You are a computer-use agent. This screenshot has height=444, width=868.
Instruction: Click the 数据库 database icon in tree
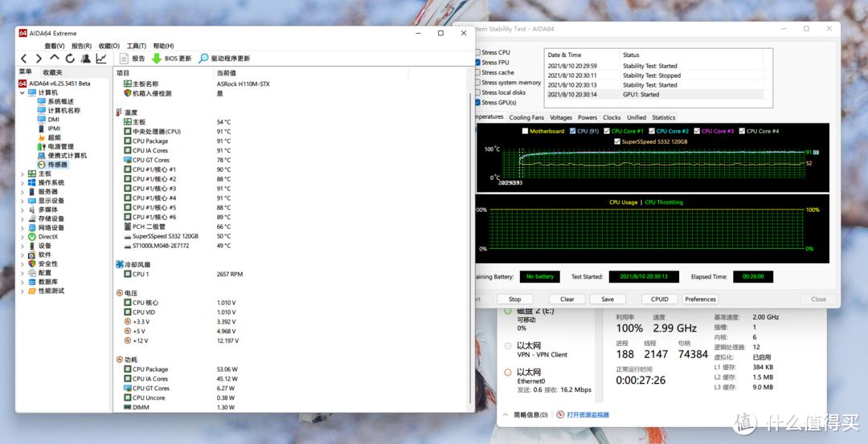pos(32,282)
